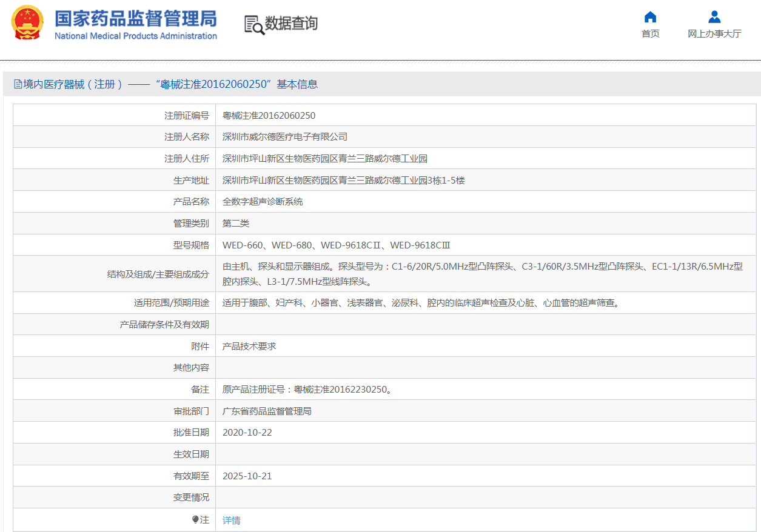Click the approval date 2020-10-22
The width and height of the screenshot is (761, 532).
247,432
